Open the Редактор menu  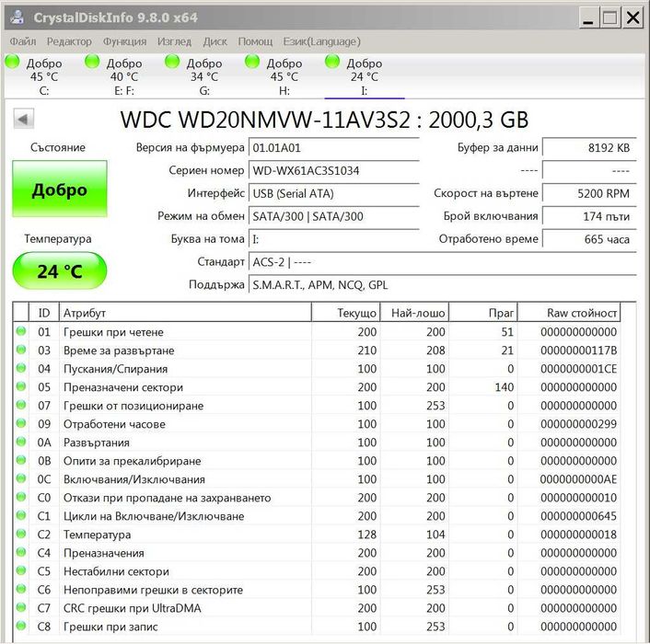point(69,41)
